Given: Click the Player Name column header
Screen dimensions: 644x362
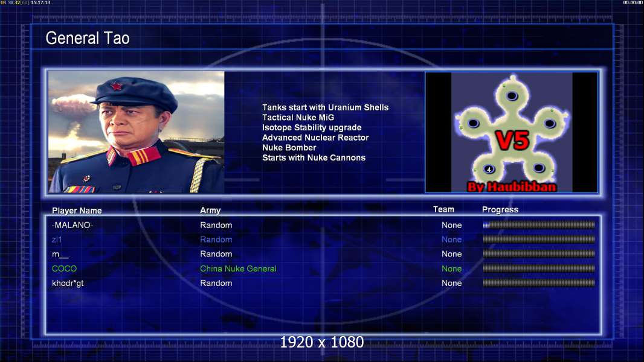Looking at the screenshot, I should coord(77,211).
